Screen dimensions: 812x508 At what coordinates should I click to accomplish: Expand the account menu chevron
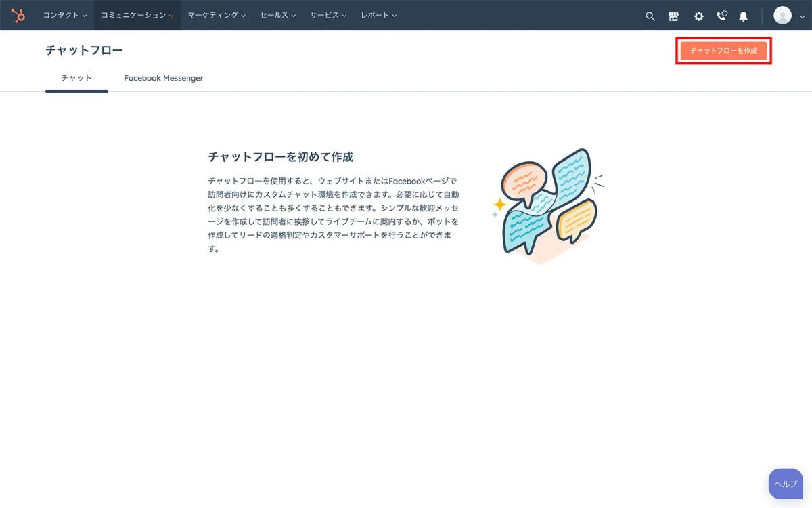[802, 16]
